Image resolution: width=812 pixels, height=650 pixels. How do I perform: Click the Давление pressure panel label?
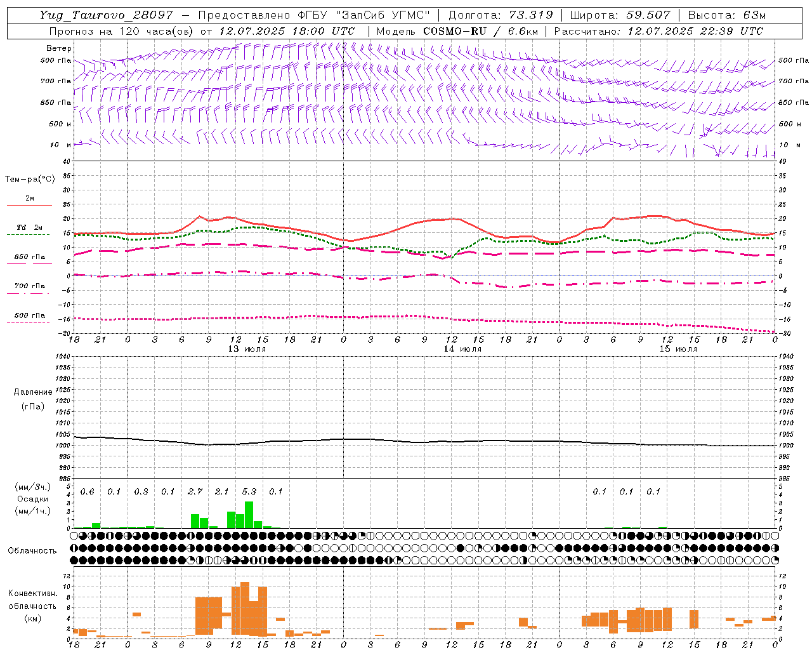coord(33,392)
